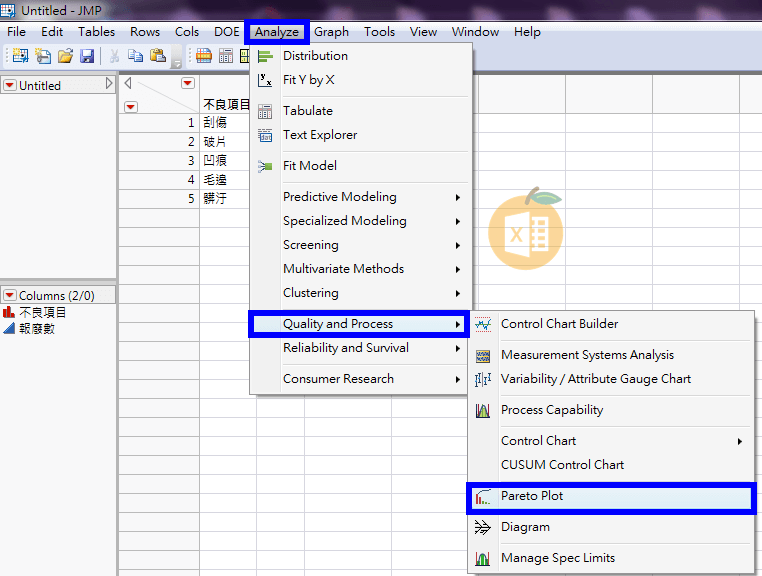The height and width of the screenshot is (576, 762).
Task: Select the 不良項目 column header
Action: (225, 105)
